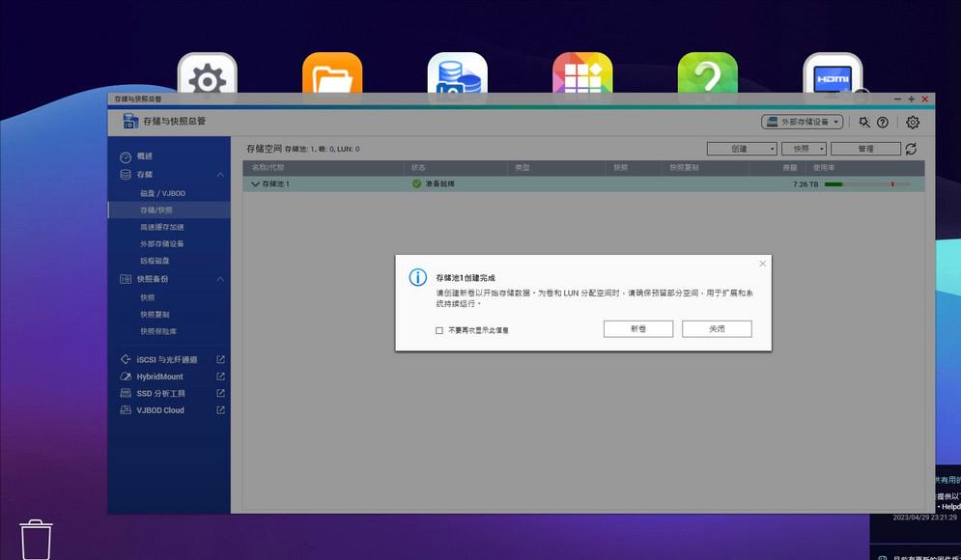This screenshot has width=961, height=560.
Task: Open the 快照 dropdown button
Action: [804, 149]
